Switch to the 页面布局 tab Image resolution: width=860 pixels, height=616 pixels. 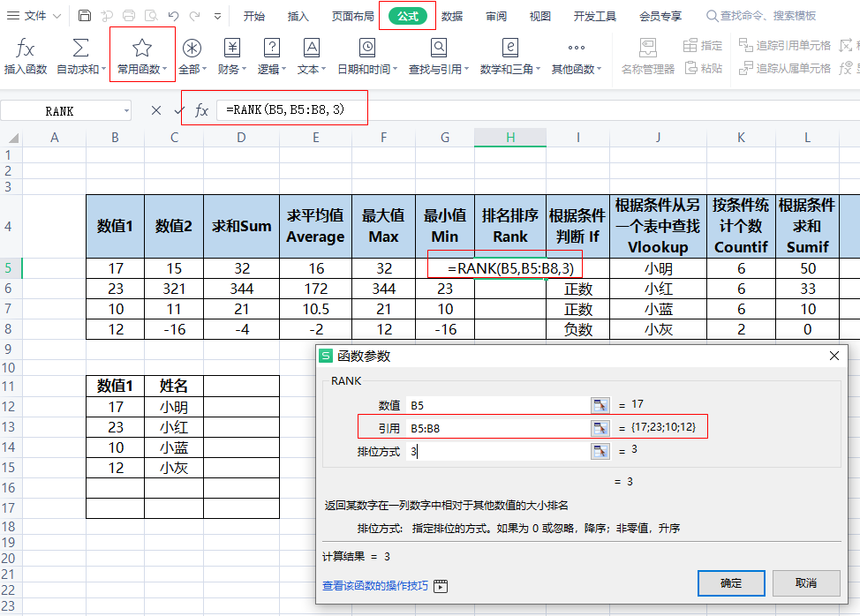point(353,17)
